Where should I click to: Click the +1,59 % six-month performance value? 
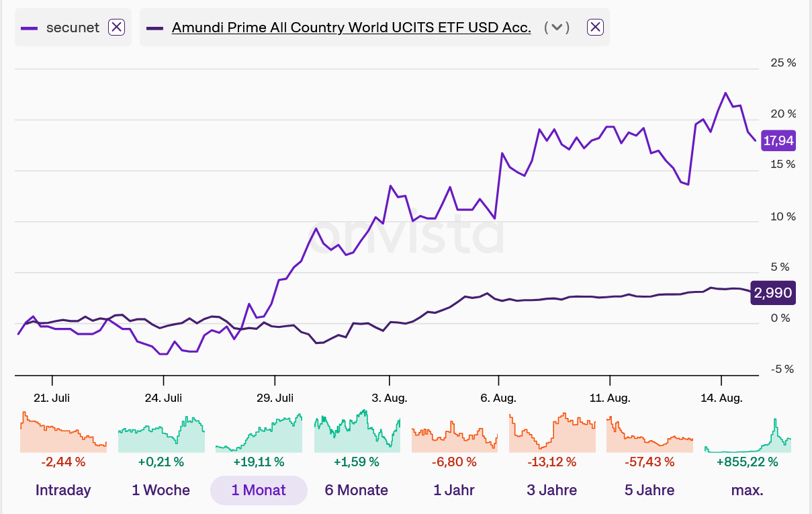[x=357, y=462]
